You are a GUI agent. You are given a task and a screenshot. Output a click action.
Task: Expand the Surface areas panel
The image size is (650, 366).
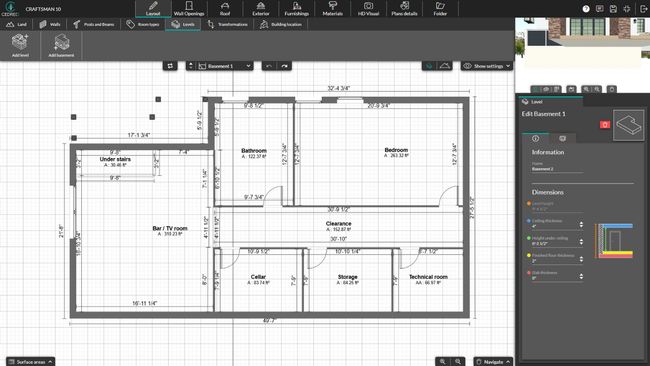coord(30,362)
